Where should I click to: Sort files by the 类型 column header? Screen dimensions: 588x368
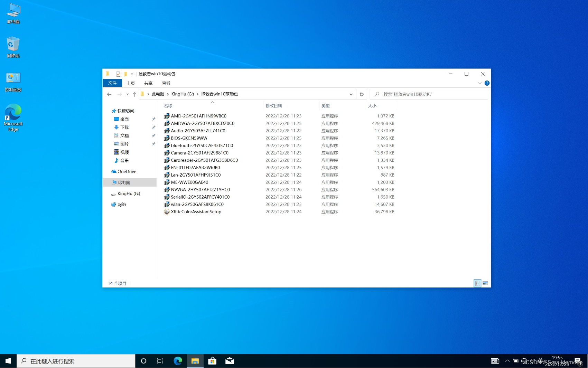coord(326,106)
